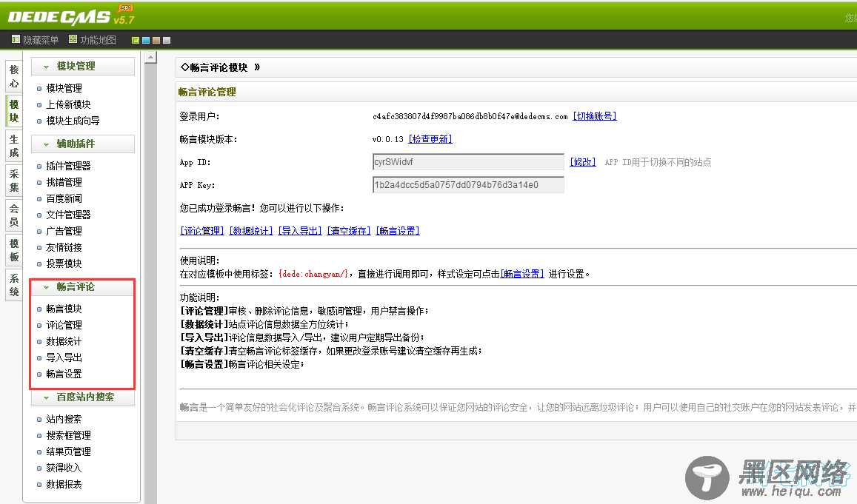Open the [畅言设置] link after 清空缓存
Viewport: 857px width, 504px height.
[x=398, y=231]
